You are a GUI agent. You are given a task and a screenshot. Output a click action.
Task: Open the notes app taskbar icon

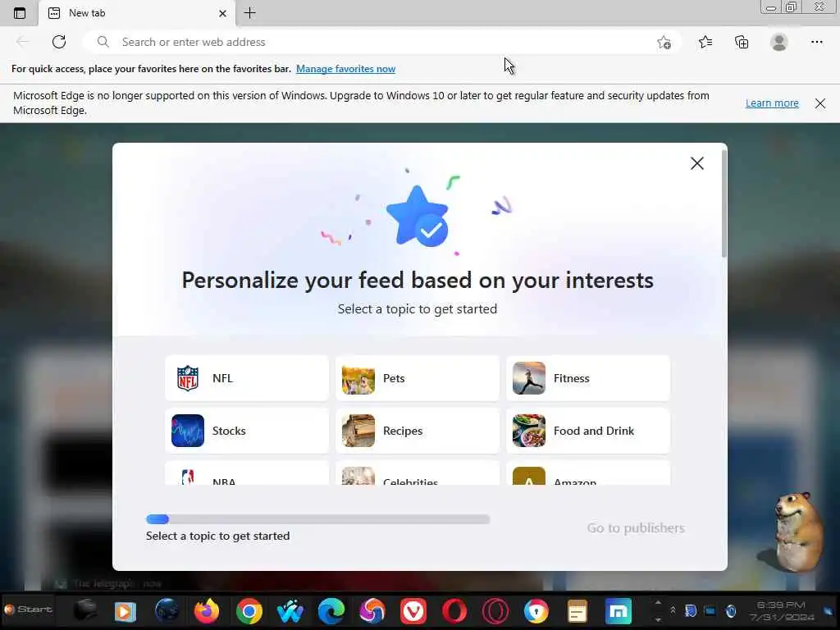(577, 611)
